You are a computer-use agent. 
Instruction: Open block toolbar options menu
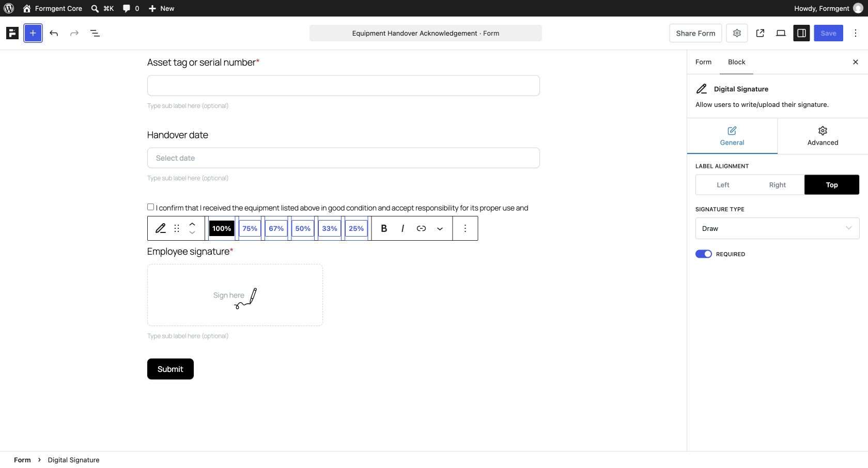click(465, 228)
